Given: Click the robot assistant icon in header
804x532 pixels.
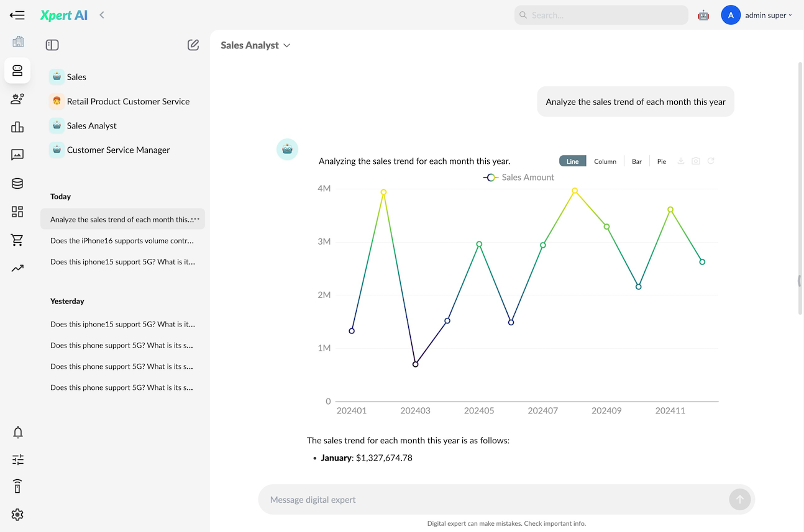Looking at the screenshot, I should coord(703,16).
